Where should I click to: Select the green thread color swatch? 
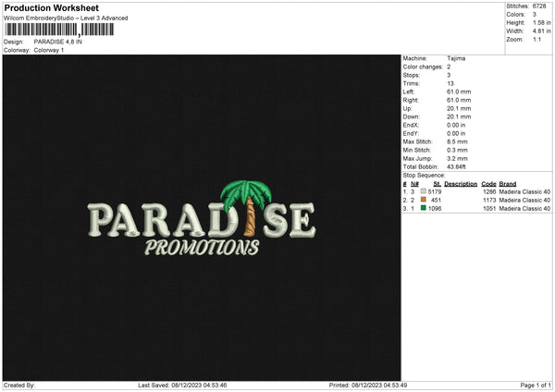[423, 208]
